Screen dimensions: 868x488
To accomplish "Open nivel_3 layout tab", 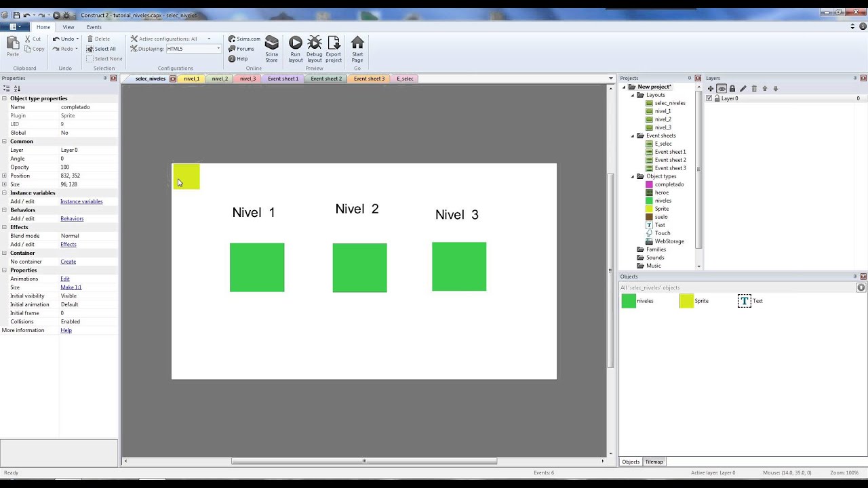I will pyautogui.click(x=248, y=79).
